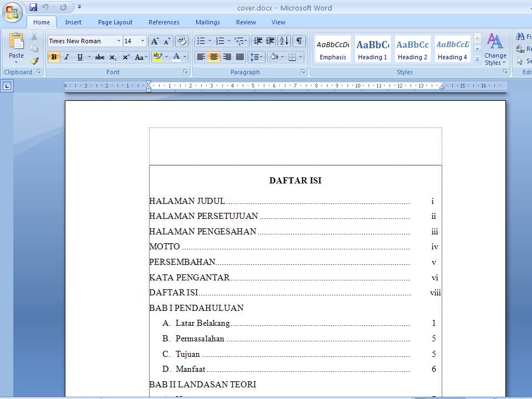Open Styles pane launcher
The height and width of the screenshot is (399, 532).
(505, 71)
